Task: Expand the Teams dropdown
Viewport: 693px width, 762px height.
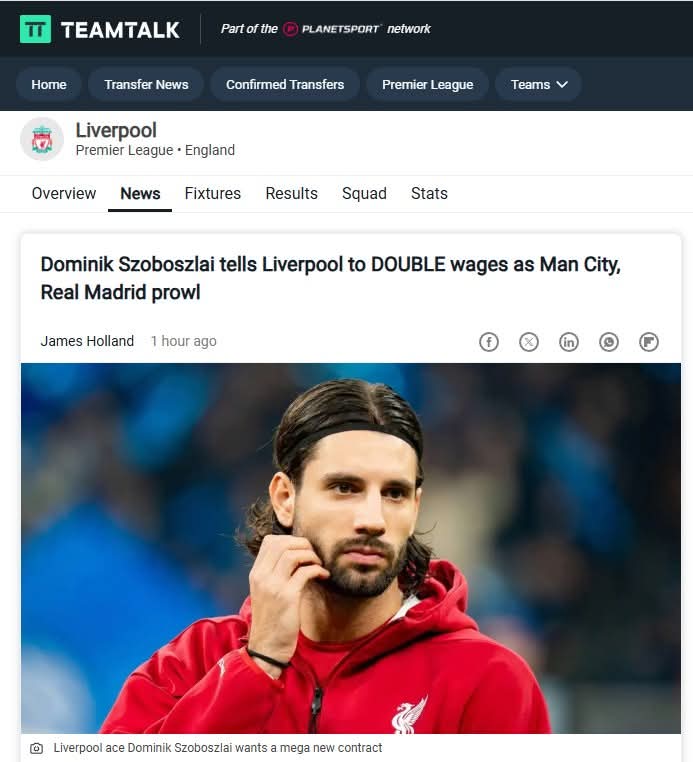Action: pos(538,85)
